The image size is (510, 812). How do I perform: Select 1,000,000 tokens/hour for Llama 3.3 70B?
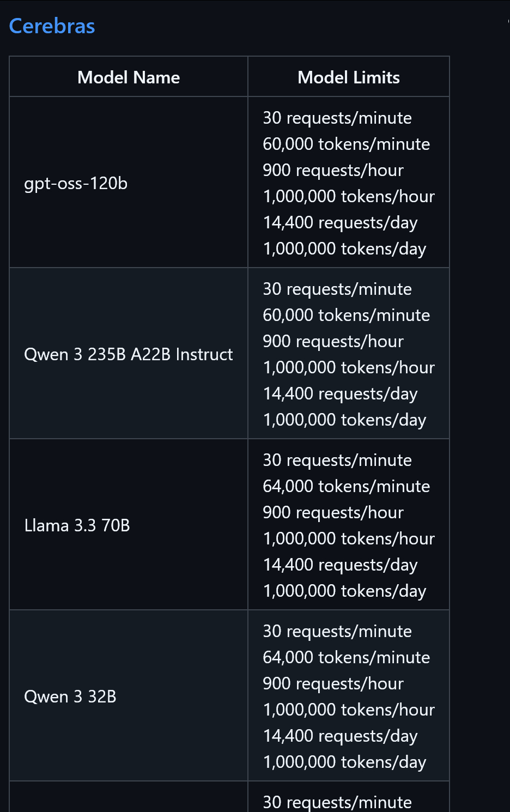click(x=349, y=538)
